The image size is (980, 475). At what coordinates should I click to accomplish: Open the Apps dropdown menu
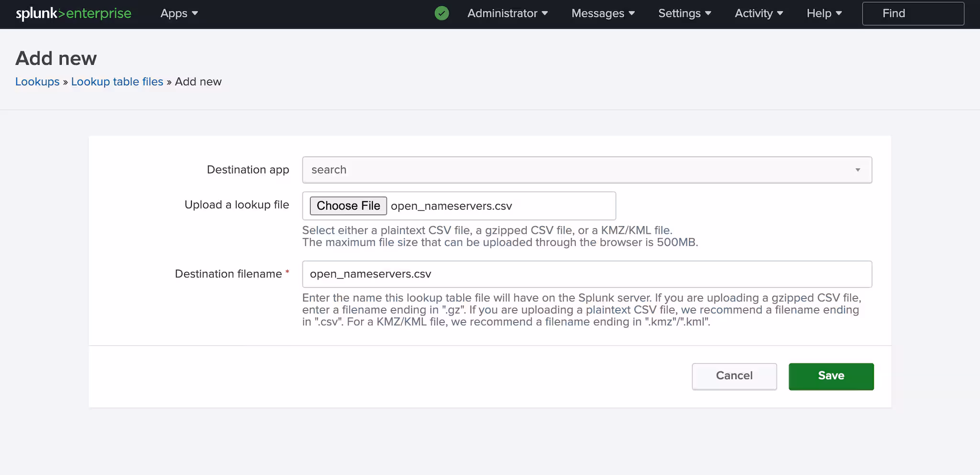[179, 13]
